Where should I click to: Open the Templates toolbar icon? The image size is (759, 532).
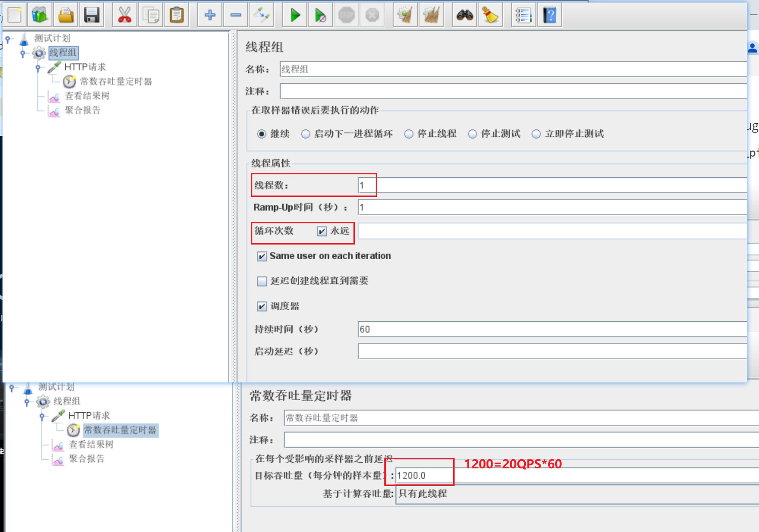(39, 15)
